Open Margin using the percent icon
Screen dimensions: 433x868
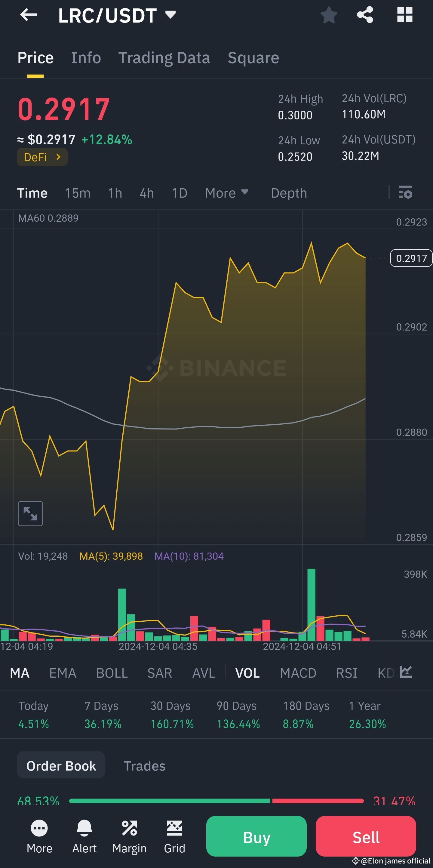coord(129,828)
